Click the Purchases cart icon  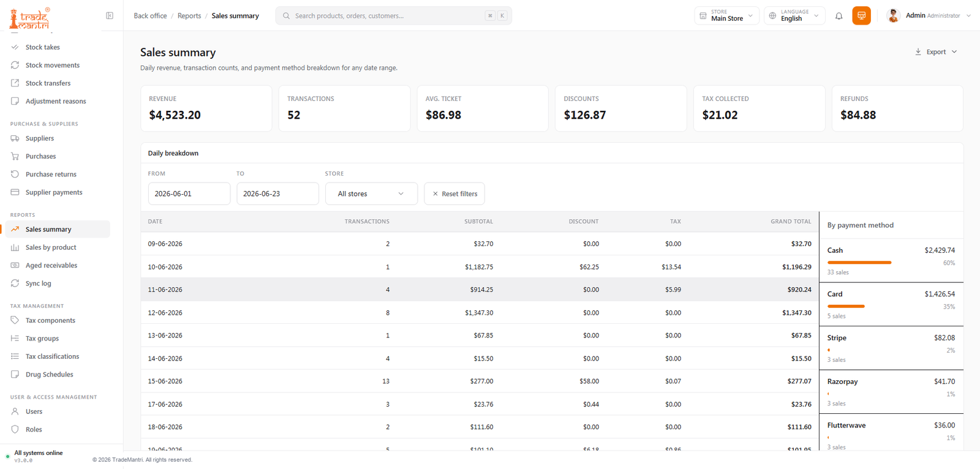tap(15, 156)
